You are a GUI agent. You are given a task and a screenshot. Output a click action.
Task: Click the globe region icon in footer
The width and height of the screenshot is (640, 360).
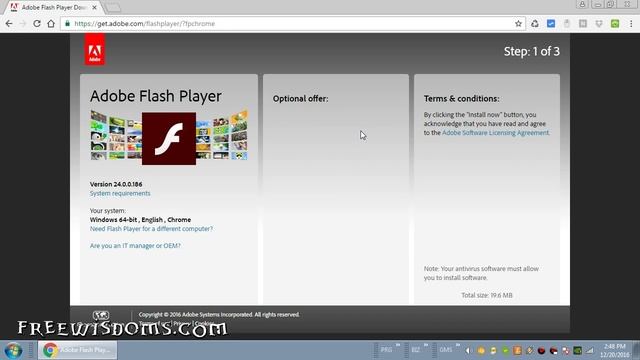pyautogui.click(x=101, y=315)
